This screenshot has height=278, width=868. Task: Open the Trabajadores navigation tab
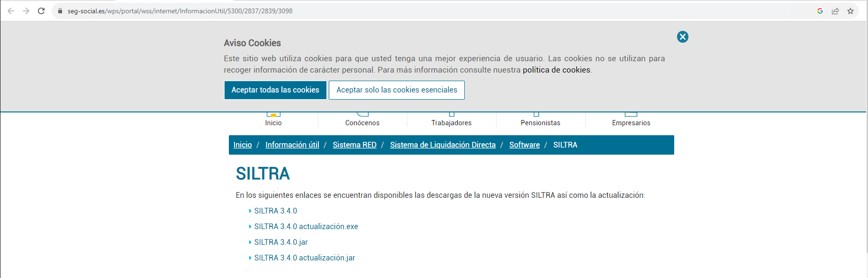pos(452,120)
